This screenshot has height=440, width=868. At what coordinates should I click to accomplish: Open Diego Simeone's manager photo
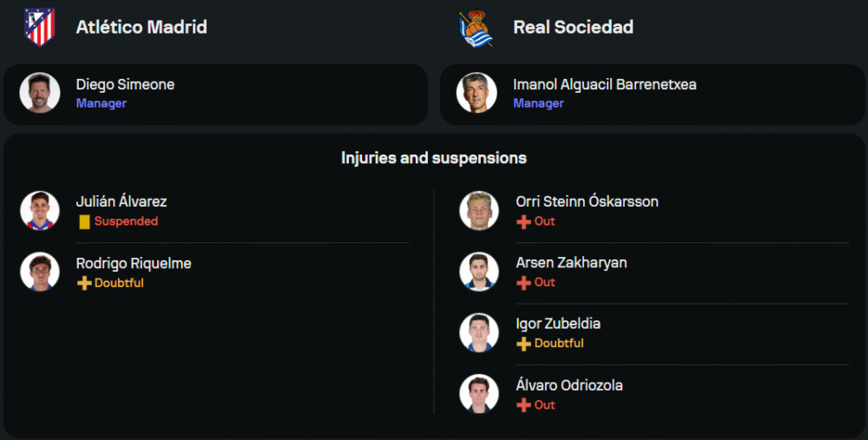tap(40, 93)
